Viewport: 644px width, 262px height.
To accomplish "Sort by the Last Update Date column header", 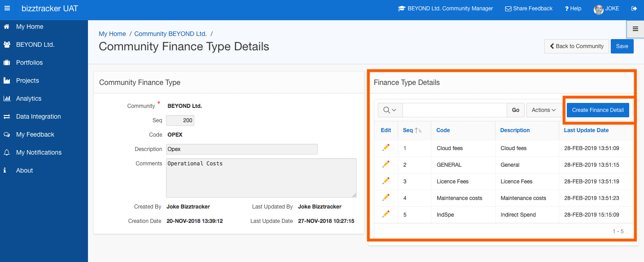I will tap(586, 130).
